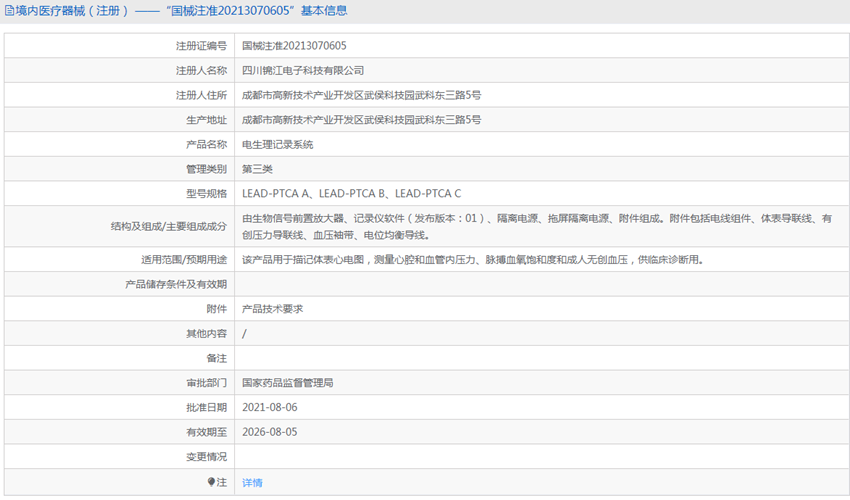850x500 pixels.
Task: Click the structure description starting 由生物信号前置放大器
Action: pyautogui.click(x=537, y=227)
